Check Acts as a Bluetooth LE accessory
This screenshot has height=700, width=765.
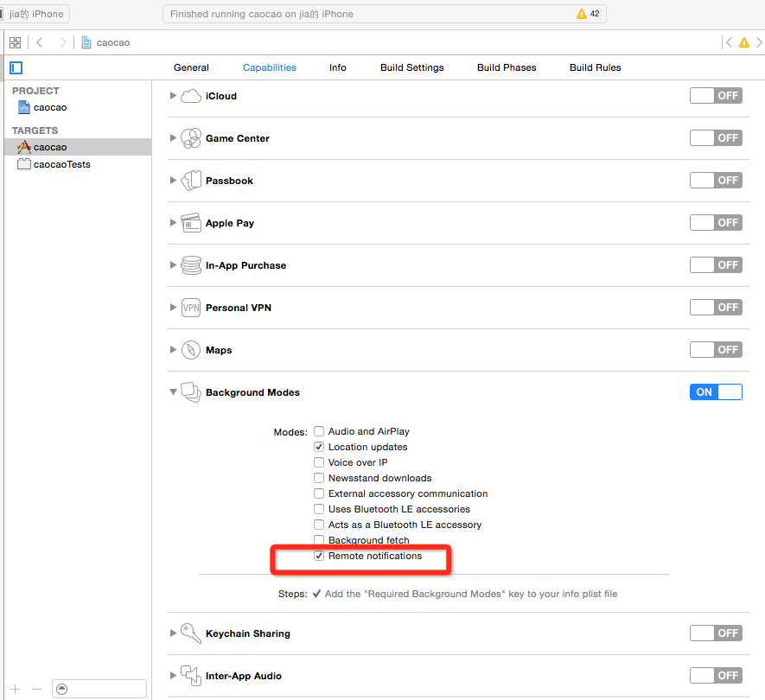(319, 525)
